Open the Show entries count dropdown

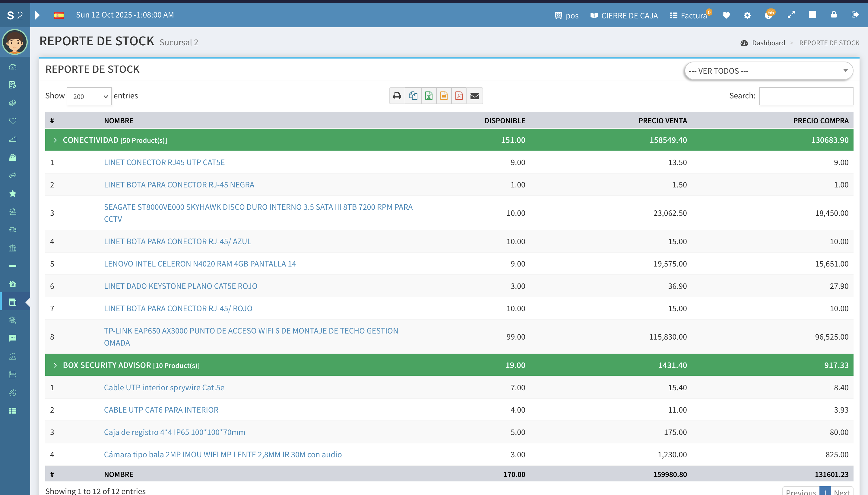pyautogui.click(x=89, y=96)
